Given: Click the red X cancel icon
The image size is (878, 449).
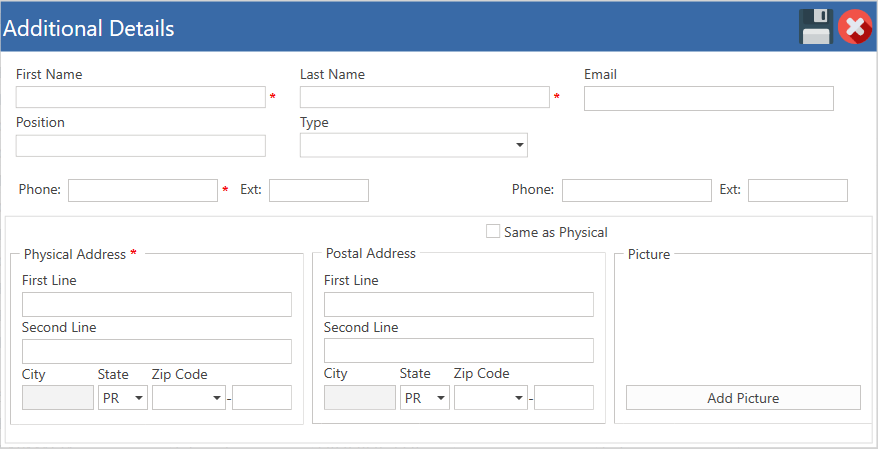Looking at the screenshot, I should tap(854, 27).
